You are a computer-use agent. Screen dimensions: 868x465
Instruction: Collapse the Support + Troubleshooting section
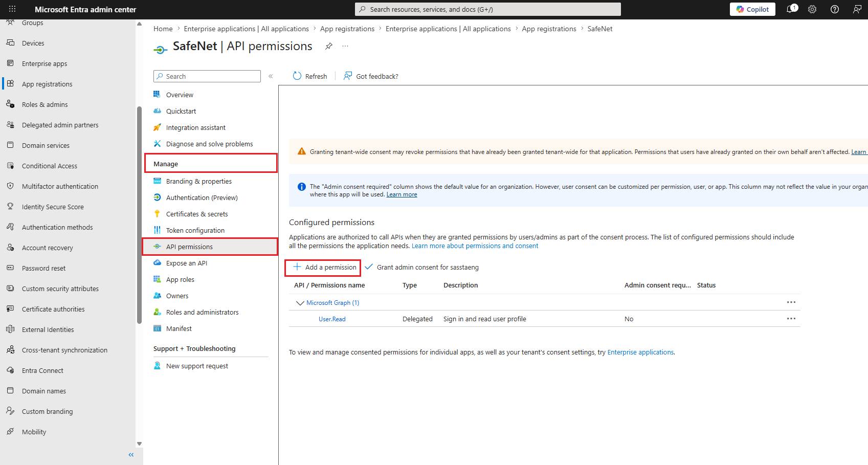click(194, 348)
